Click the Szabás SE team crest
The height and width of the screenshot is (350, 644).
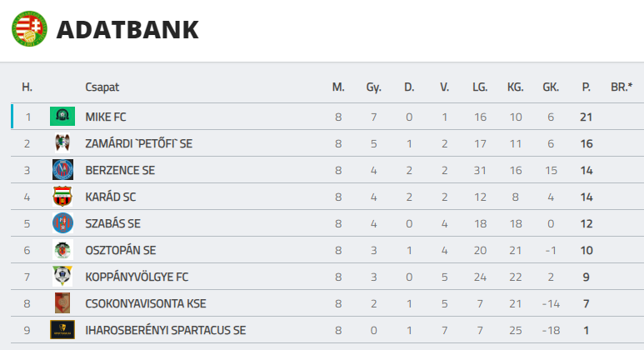pyautogui.click(x=62, y=223)
